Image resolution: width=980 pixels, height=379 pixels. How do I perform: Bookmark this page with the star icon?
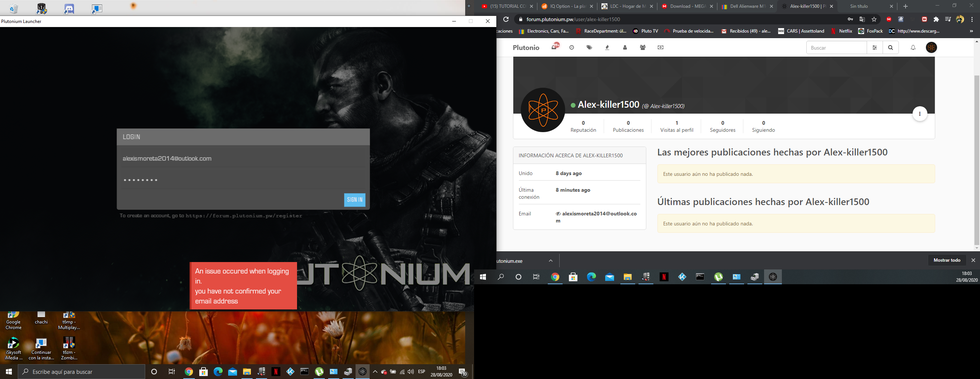click(874, 19)
